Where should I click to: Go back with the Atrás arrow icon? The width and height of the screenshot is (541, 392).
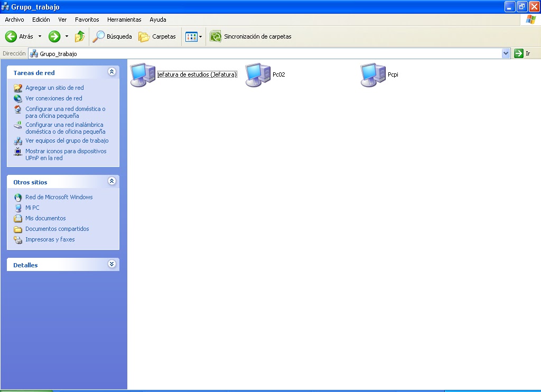click(x=11, y=36)
